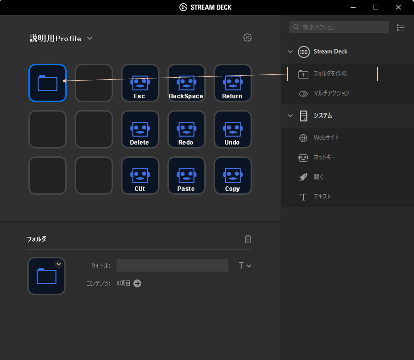This screenshot has height=360, width=414.
Task: Maximize the Stream Deck window
Action: 376,7
